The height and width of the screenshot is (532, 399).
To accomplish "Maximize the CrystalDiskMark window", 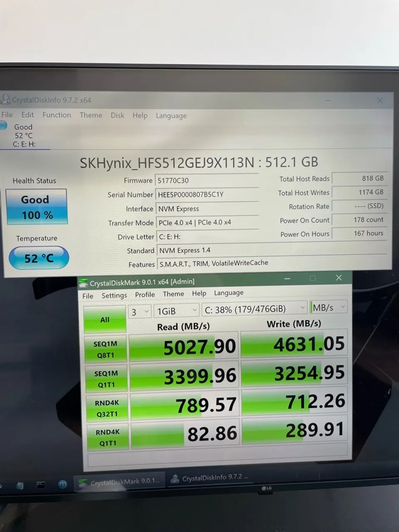I will point(313,278).
